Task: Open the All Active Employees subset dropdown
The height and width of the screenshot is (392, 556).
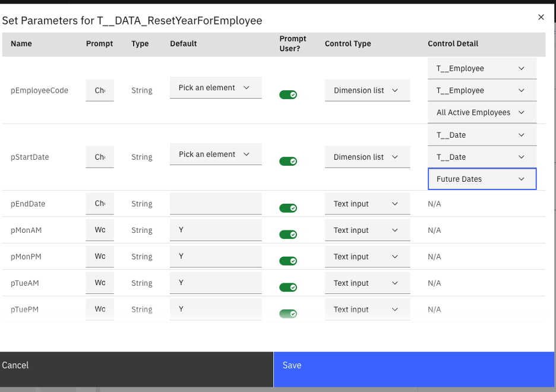Action: (x=482, y=112)
